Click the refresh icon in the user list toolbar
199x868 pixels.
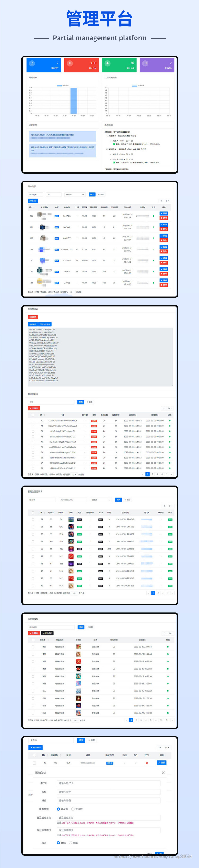click(161, 200)
